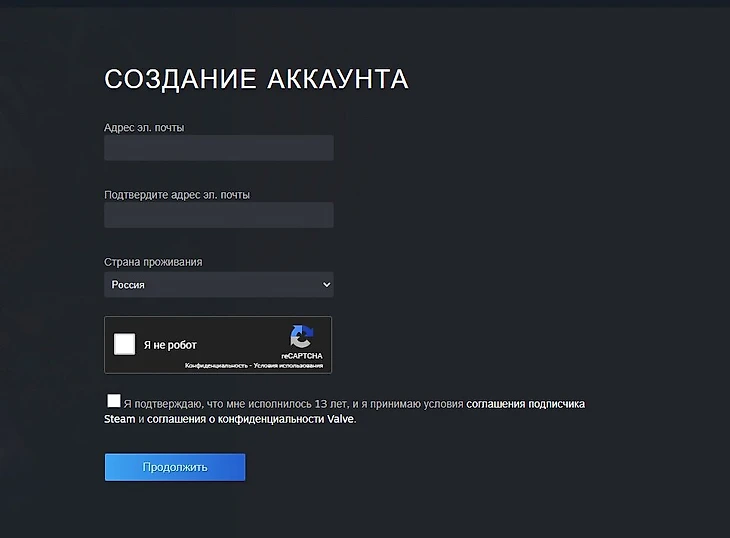Viewport: 730px width, 538px height.
Task: Click the email address input field
Action: pyautogui.click(x=219, y=148)
